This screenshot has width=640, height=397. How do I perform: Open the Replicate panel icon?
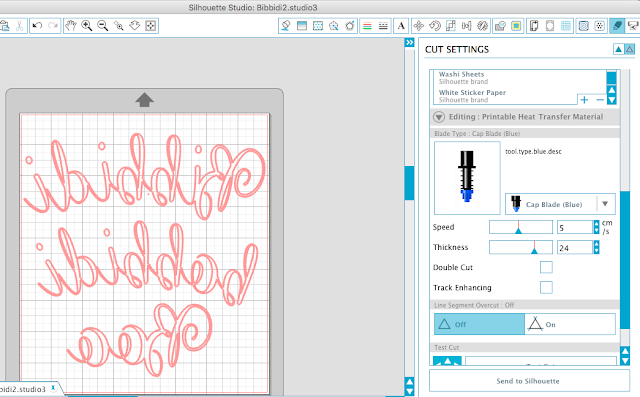click(x=483, y=26)
